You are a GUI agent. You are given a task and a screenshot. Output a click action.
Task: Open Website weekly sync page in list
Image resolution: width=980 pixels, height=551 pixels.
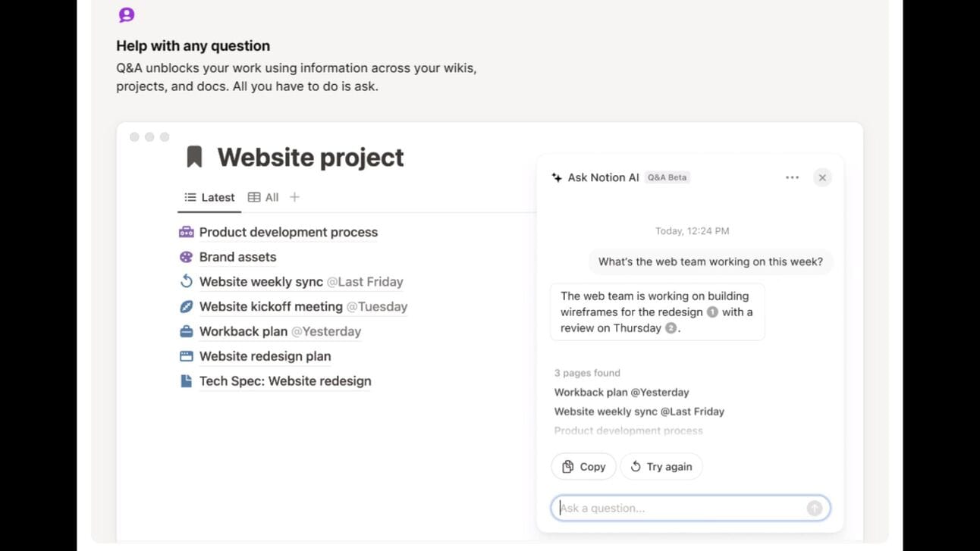261,282
